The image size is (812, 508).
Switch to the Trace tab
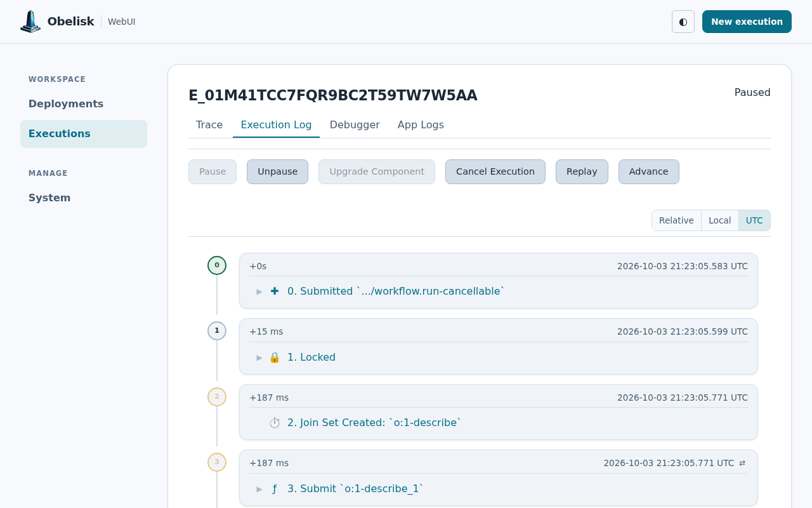tap(209, 125)
